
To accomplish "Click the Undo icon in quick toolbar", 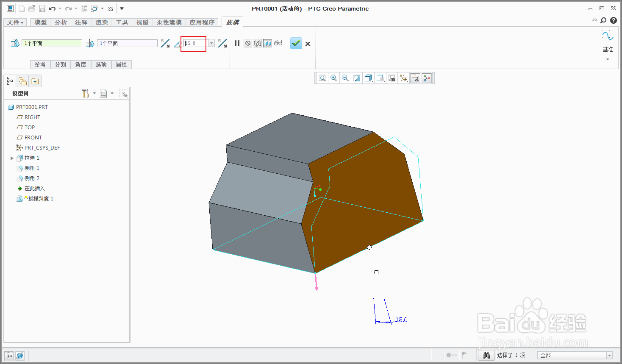I will 52,8.
